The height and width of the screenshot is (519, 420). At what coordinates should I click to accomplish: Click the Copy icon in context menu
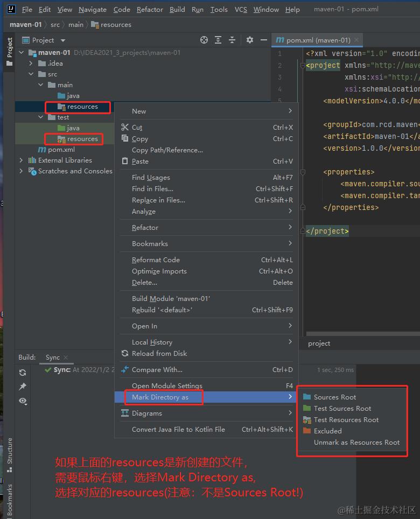click(125, 138)
